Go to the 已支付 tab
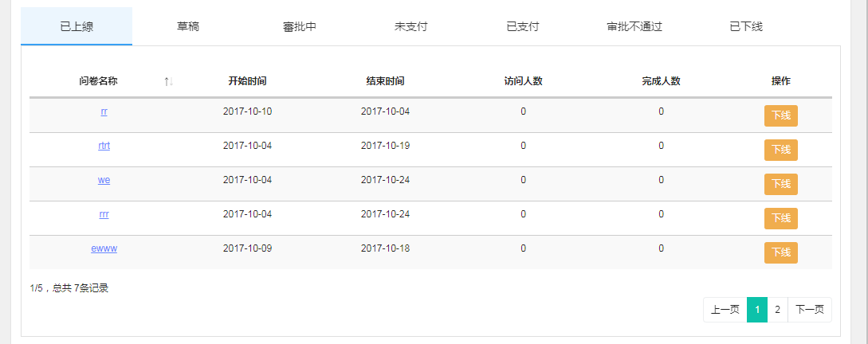Image resolution: width=868 pixels, height=344 pixels. tap(523, 26)
